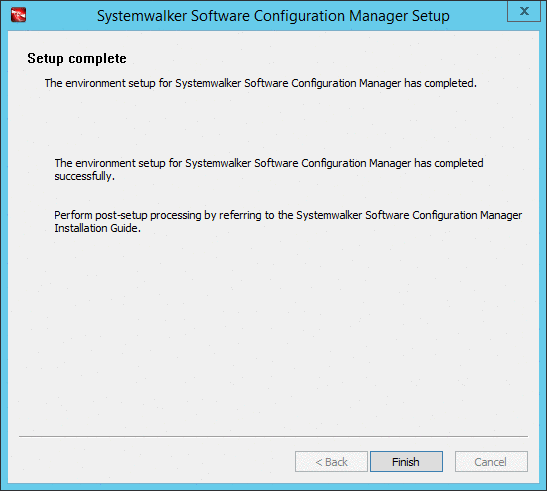Click the line ending 'has completed.' under the heading
This screenshot has width=547, height=491.
click(261, 83)
